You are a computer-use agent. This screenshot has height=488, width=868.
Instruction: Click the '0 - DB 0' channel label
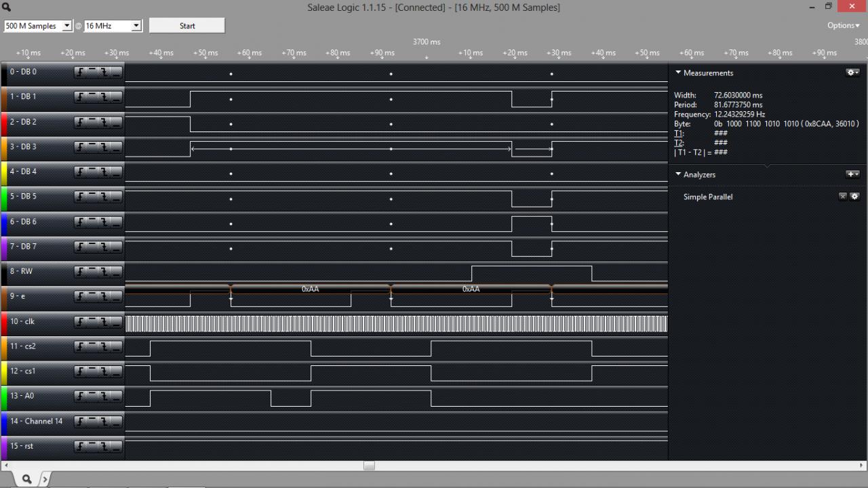pyautogui.click(x=23, y=72)
